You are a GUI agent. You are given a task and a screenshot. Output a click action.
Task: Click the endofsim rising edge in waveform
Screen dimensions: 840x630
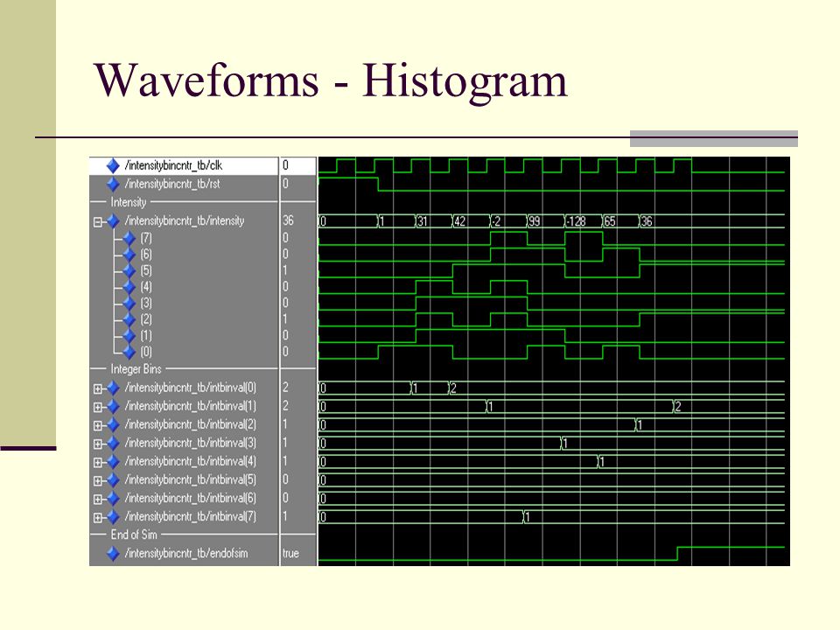tap(677, 553)
